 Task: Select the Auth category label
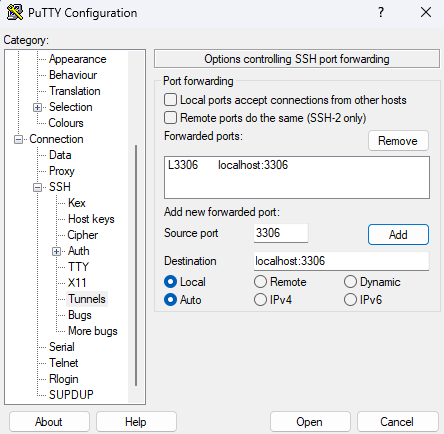coord(79,251)
